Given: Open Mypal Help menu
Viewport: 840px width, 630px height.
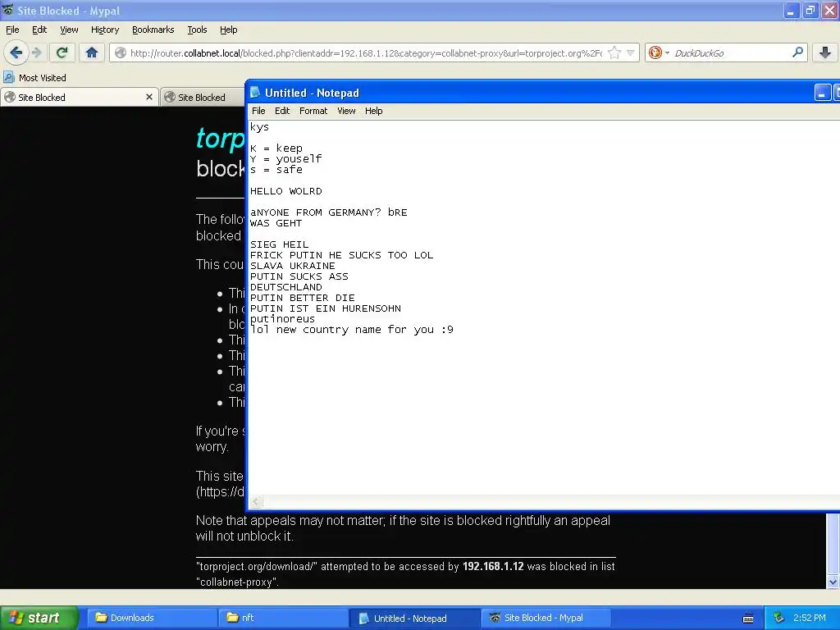Looking at the screenshot, I should (228, 30).
